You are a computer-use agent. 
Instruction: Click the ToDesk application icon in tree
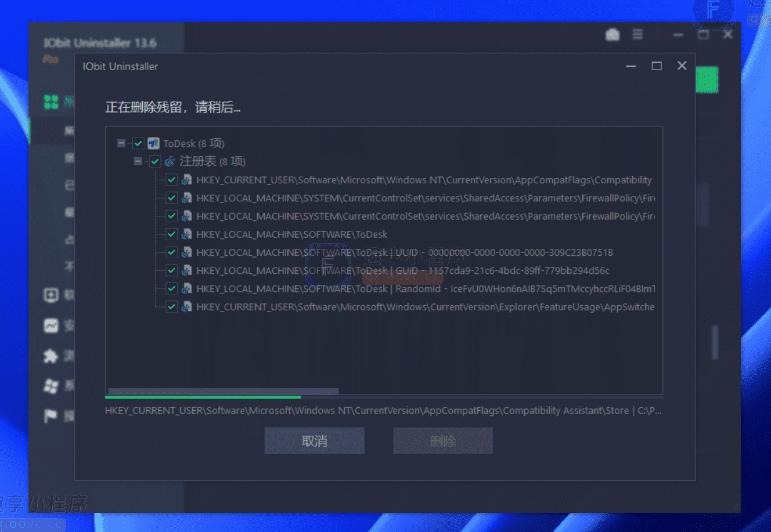coord(153,143)
